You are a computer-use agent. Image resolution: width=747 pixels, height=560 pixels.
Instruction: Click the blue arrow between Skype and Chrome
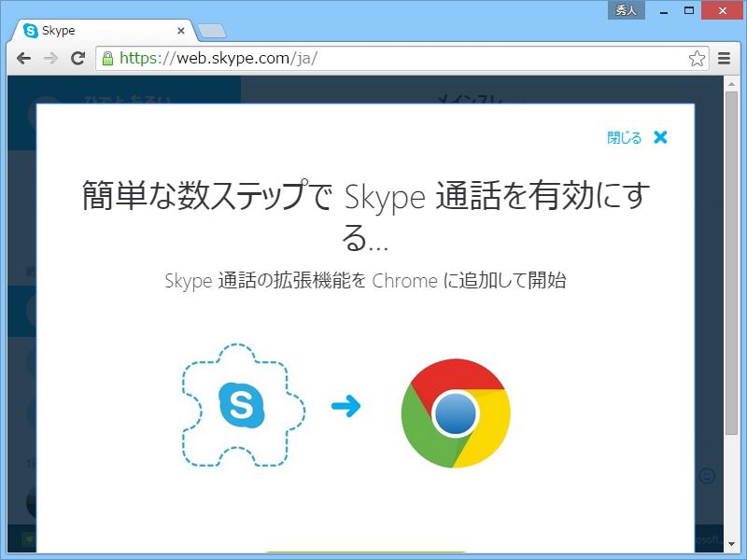tap(347, 405)
